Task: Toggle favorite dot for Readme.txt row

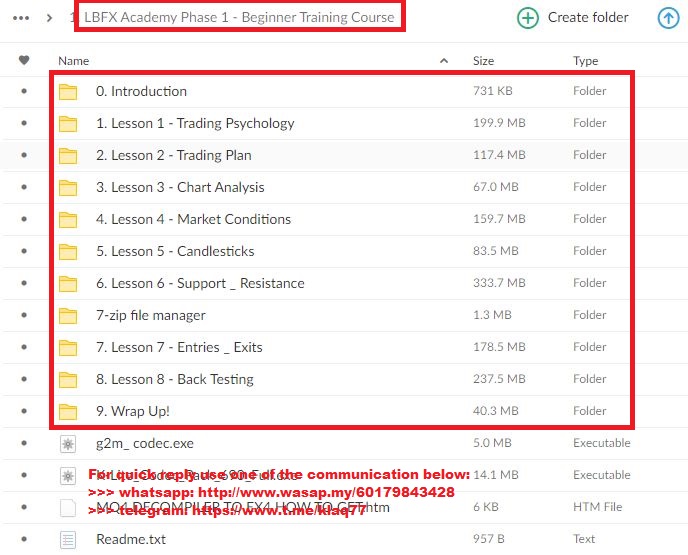Action: point(24,539)
